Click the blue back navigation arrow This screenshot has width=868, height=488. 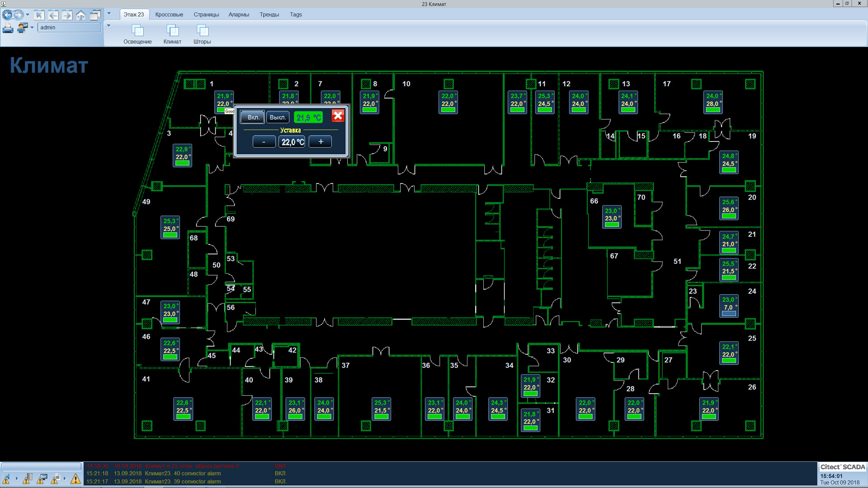click(x=8, y=15)
